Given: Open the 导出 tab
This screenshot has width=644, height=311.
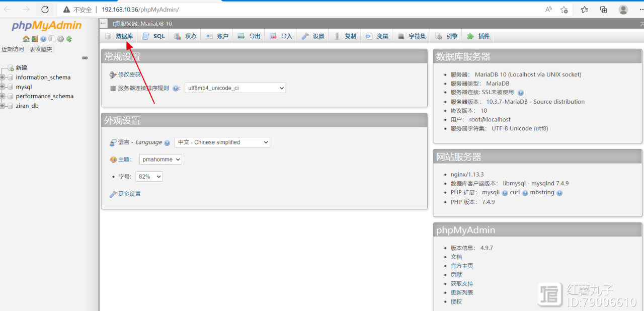Looking at the screenshot, I should (249, 36).
